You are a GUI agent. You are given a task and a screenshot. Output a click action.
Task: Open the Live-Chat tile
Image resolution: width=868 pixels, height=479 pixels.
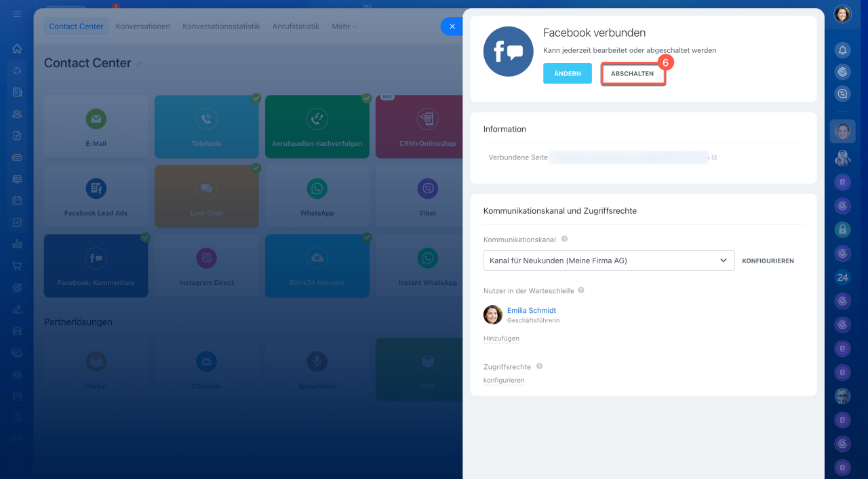coord(206,197)
